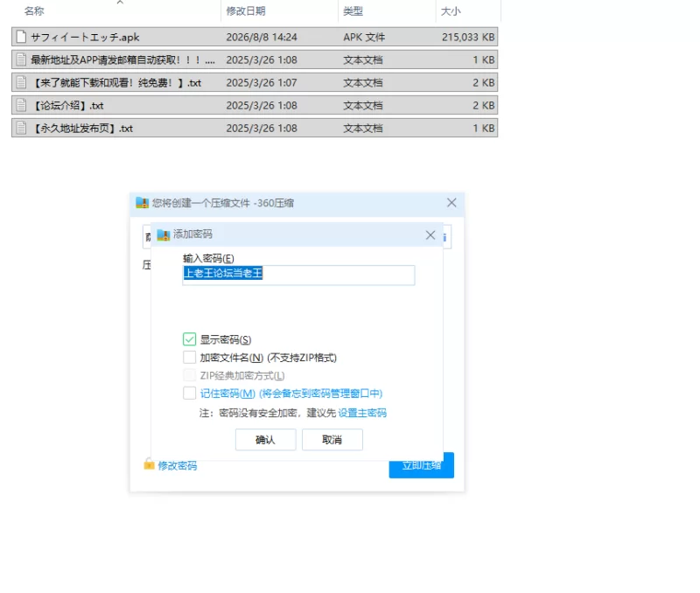Click the 加密文件名(N) label text
The height and width of the screenshot is (593, 700).
[232, 358]
